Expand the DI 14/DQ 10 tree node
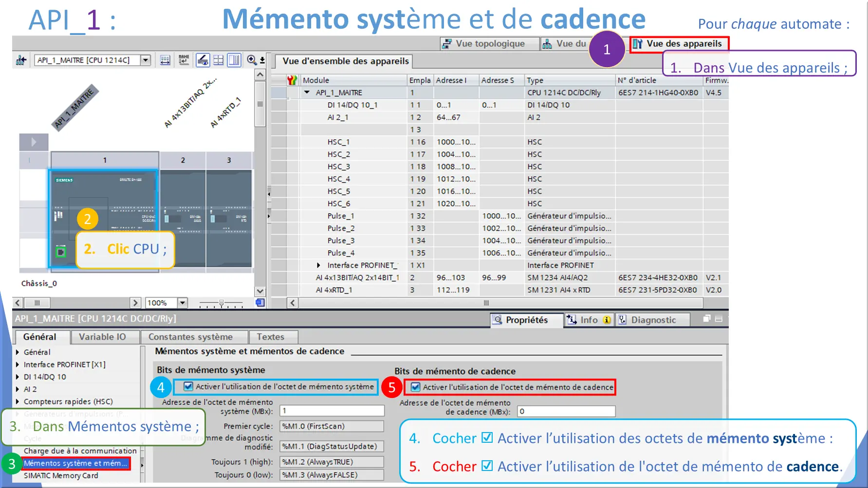The image size is (868, 488). [x=18, y=377]
